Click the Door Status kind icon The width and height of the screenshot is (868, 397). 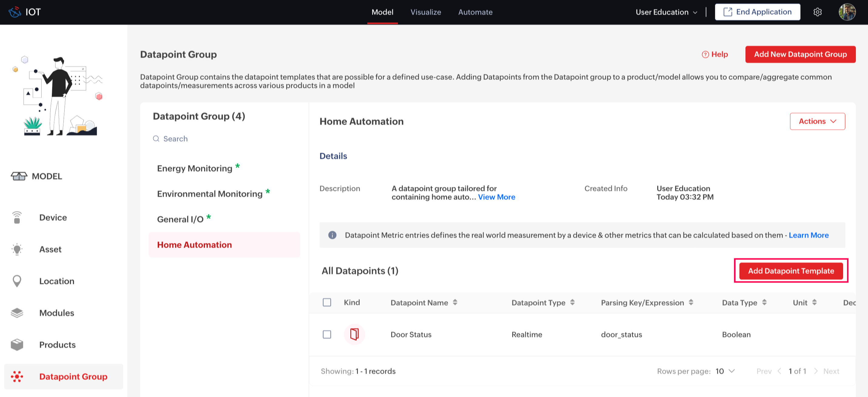pyautogui.click(x=354, y=334)
